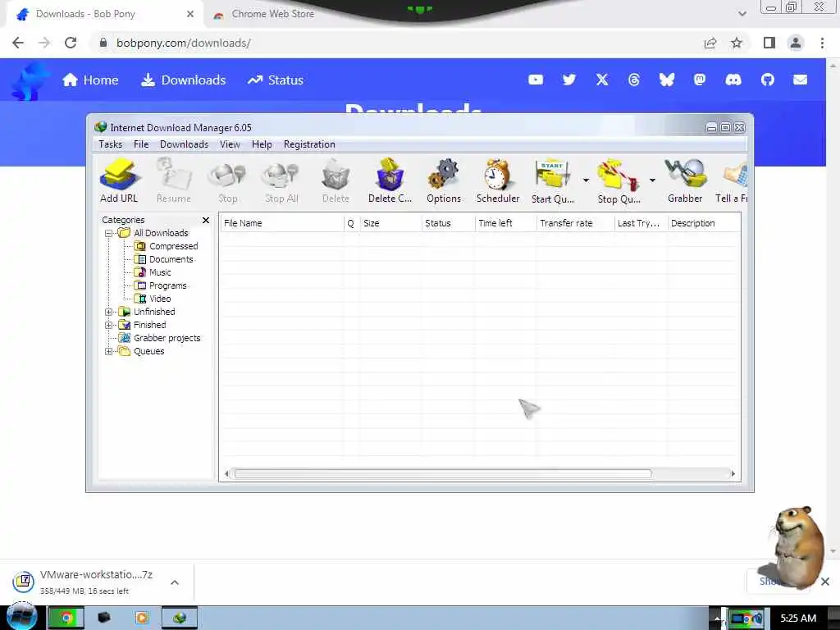This screenshot has height=630, width=840.
Task: Click the Time left column header
Action: [x=505, y=223]
